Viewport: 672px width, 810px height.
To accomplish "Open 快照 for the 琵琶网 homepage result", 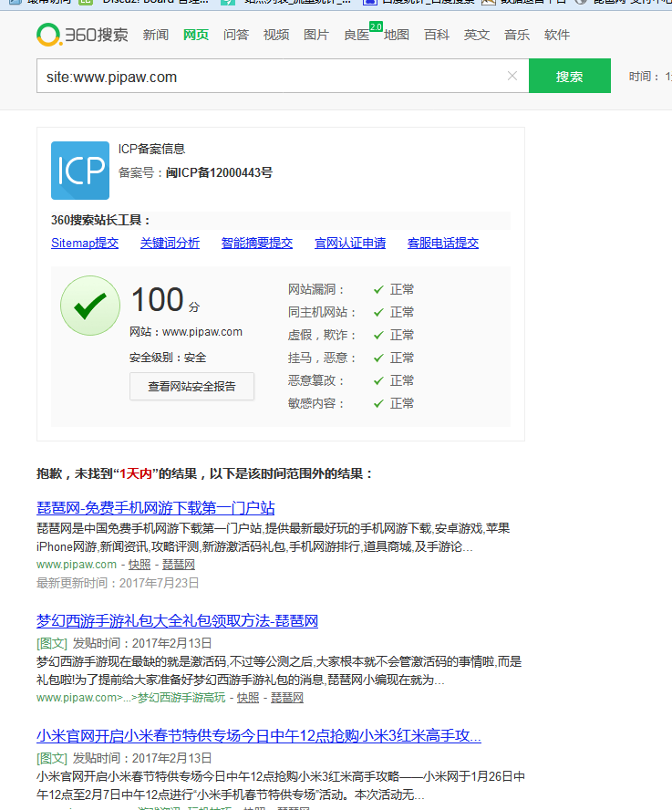I will [140, 565].
